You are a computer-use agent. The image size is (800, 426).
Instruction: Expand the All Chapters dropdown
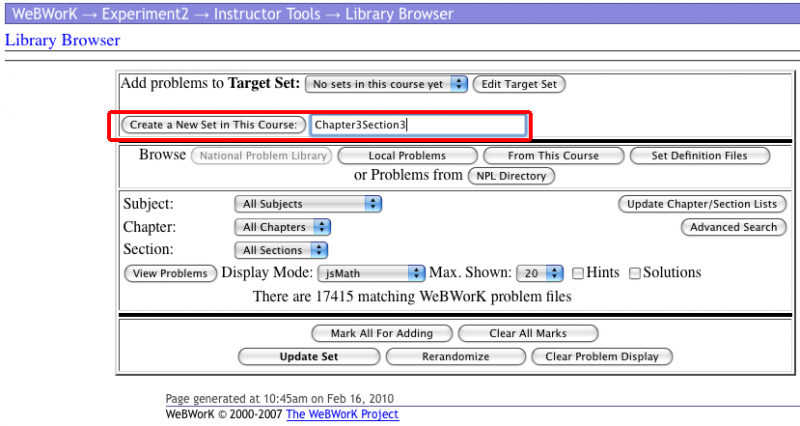pos(282,227)
